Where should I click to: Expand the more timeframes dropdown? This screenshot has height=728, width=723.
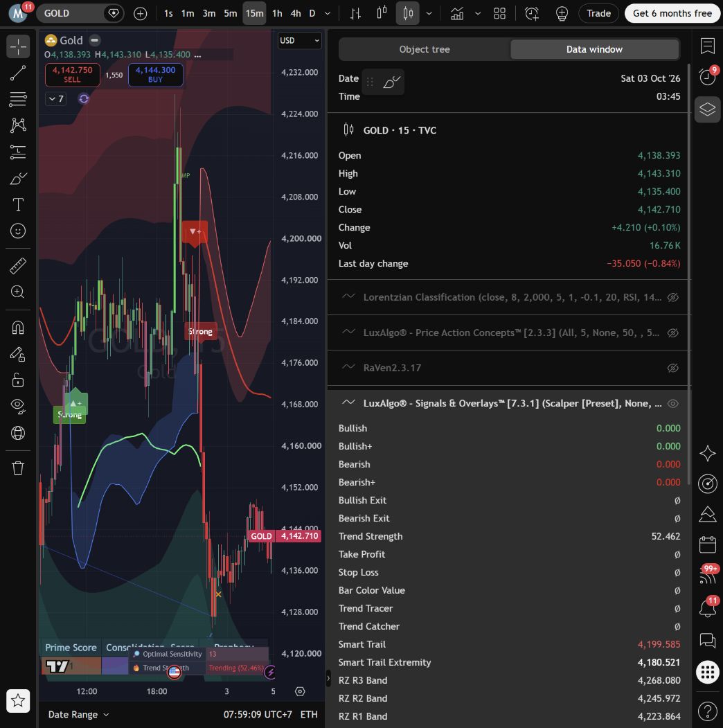(x=328, y=13)
